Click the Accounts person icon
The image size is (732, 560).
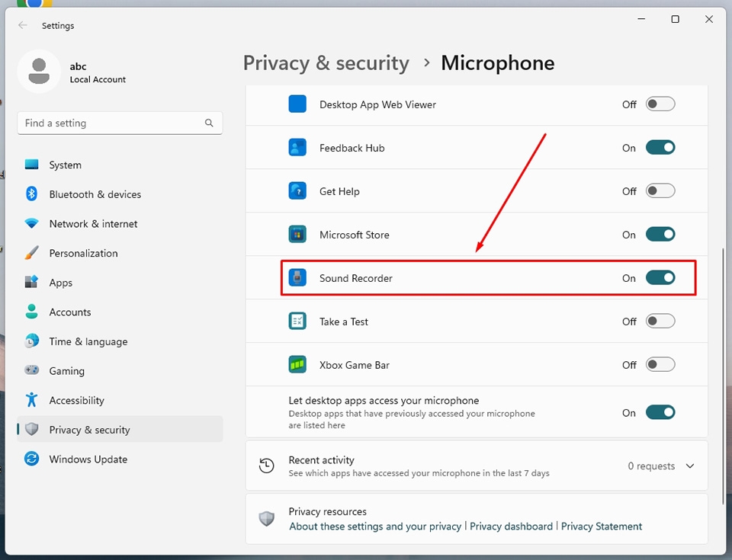(x=32, y=312)
